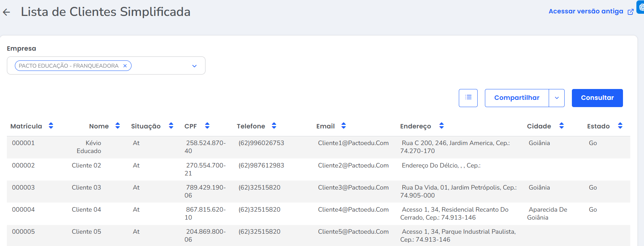Viewport: 644px width, 246px height.
Task: Open the list view columns icon button
Action: 468,98
